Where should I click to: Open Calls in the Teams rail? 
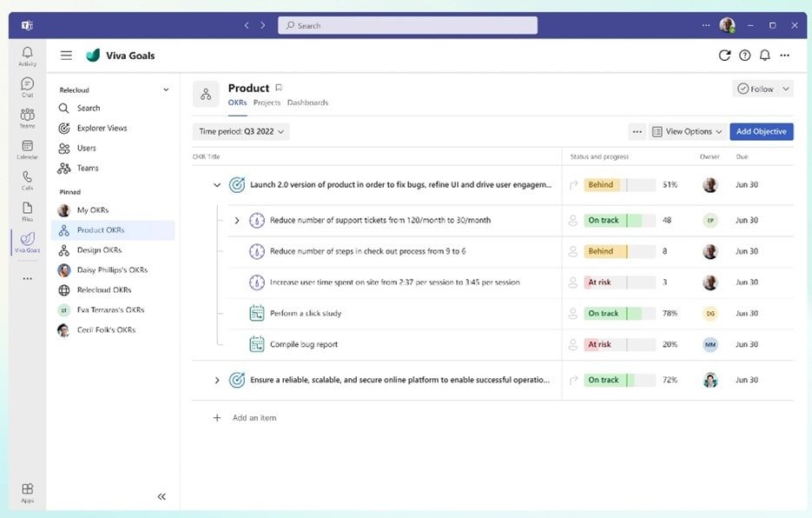[x=28, y=181]
